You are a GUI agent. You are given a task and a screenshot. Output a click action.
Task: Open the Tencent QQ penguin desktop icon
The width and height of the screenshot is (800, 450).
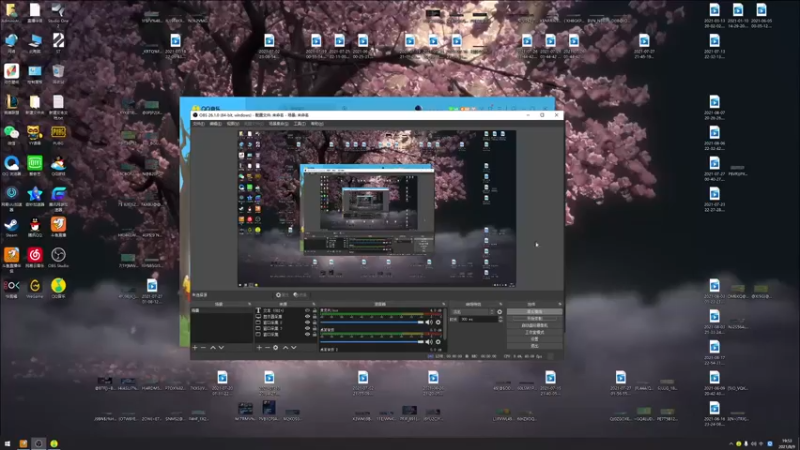click(35, 227)
